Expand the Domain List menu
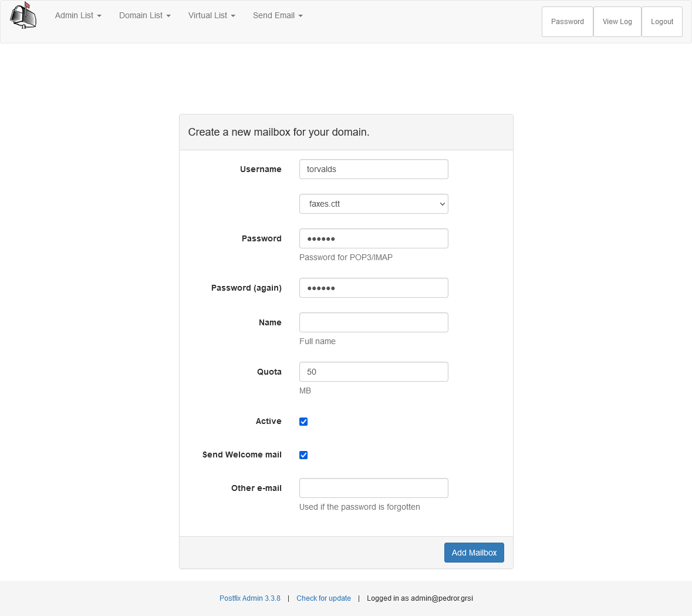Viewport: 692px width, 616px height. click(x=144, y=15)
